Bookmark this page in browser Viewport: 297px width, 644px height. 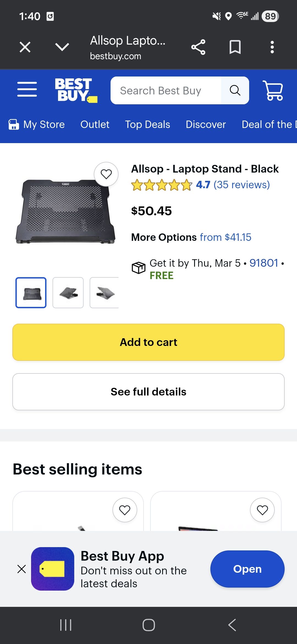[x=235, y=47]
